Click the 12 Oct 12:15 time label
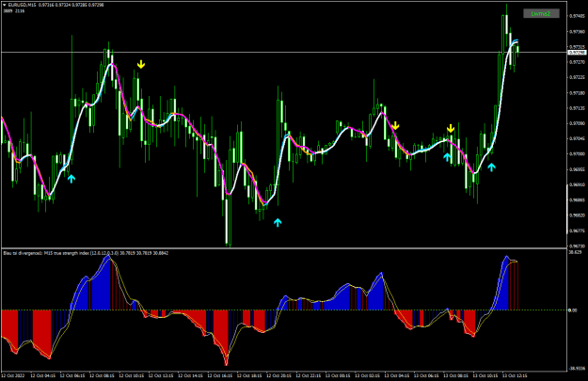This screenshot has width=588, height=381. point(161,375)
